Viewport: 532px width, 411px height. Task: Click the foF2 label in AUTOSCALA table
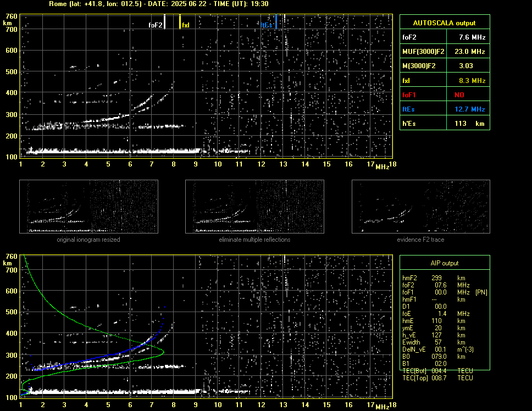coord(409,37)
